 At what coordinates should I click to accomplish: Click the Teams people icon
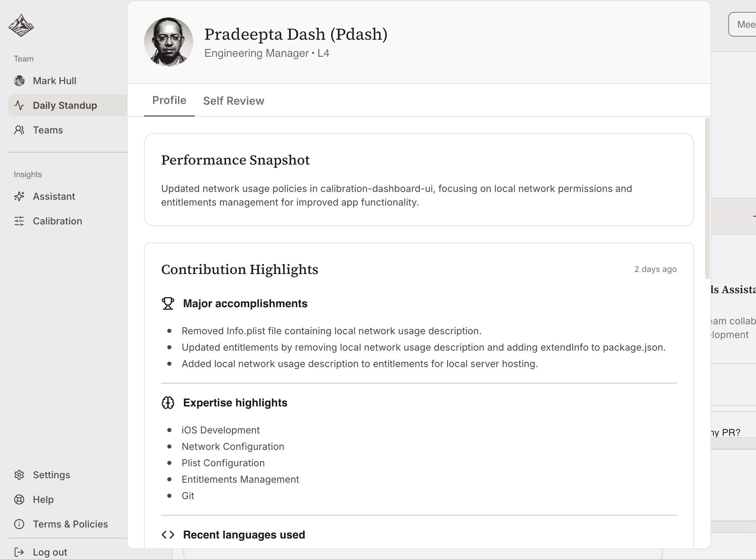pyautogui.click(x=19, y=130)
